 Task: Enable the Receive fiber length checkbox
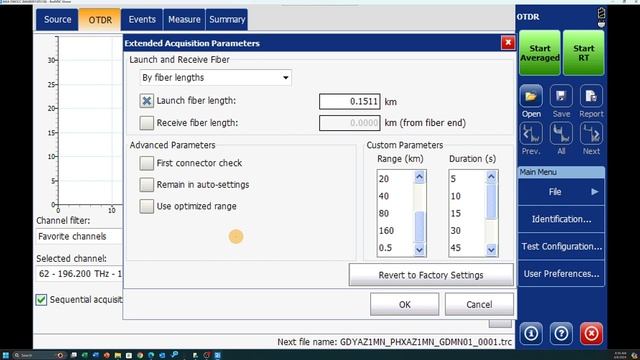pos(147,123)
